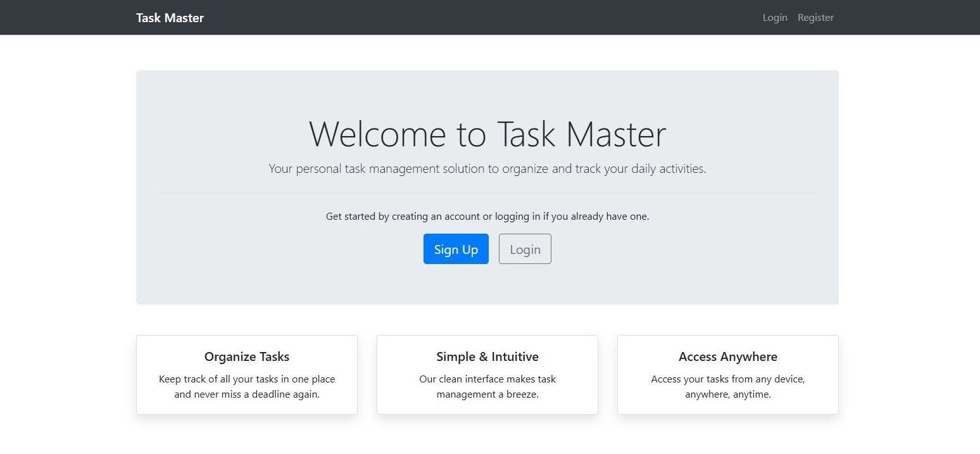Click the 'clean interface' card description
Image resolution: width=980 pixels, height=454 pixels.
487,387
